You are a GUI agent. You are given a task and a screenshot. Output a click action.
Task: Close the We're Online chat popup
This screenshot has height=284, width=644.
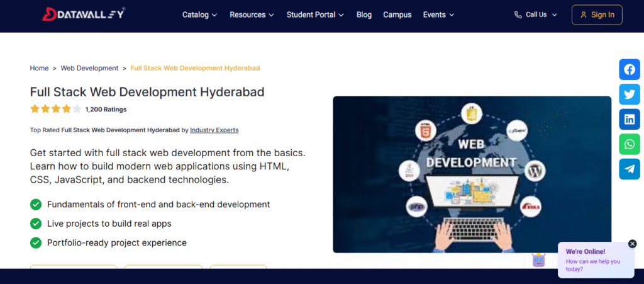[x=632, y=244]
